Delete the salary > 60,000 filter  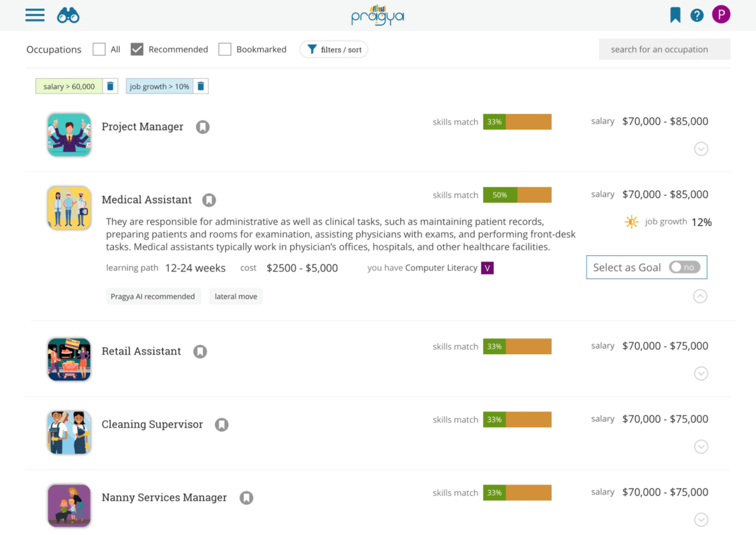click(110, 86)
